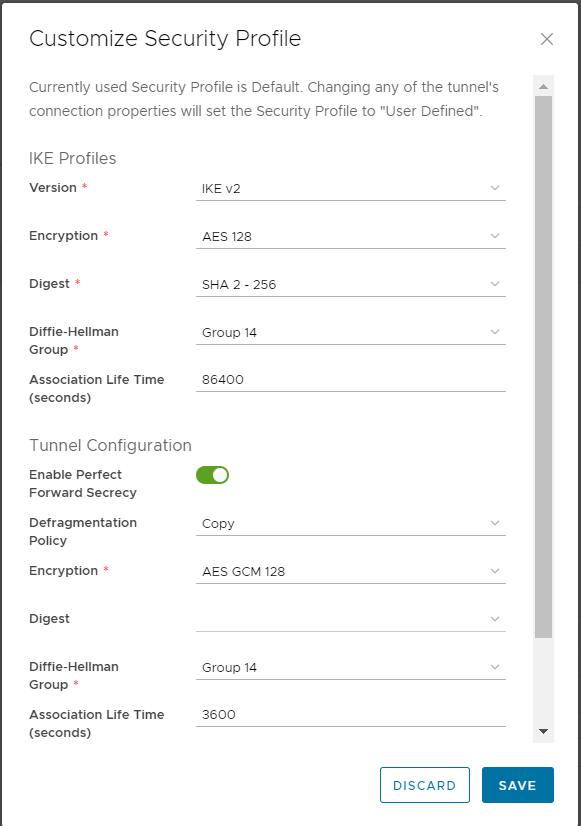The height and width of the screenshot is (826, 581).
Task: Click the scrollbar up arrow
Action: point(544,86)
